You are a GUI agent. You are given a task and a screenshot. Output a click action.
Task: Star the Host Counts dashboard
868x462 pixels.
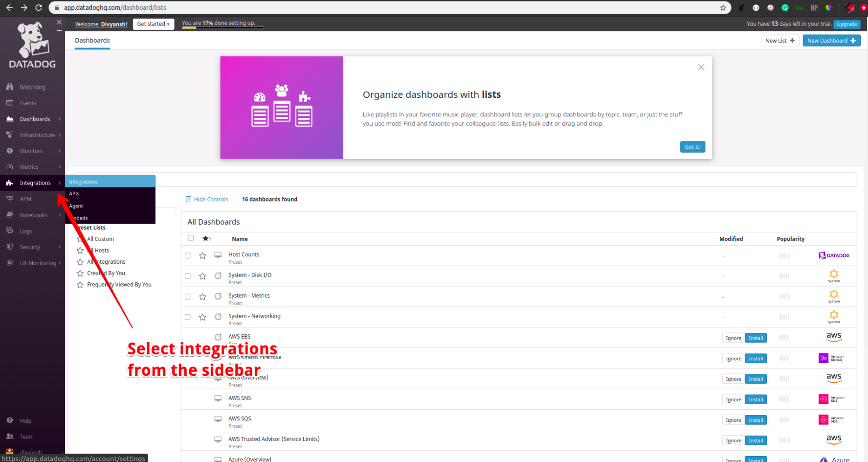pos(202,255)
